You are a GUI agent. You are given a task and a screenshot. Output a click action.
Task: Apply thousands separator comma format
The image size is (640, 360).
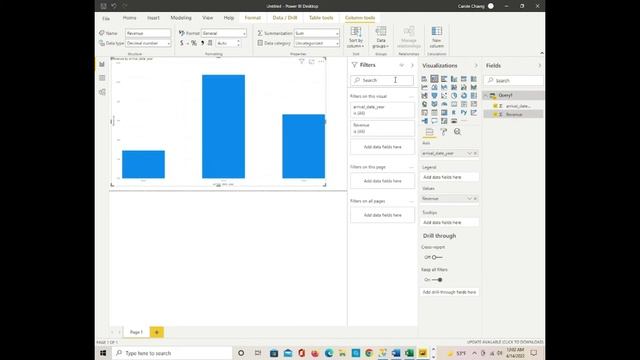[202, 43]
